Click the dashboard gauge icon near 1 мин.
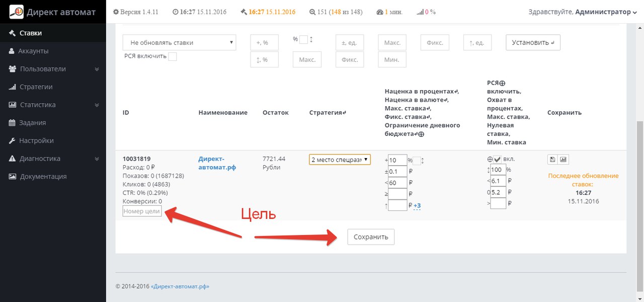This screenshot has width=644, height=302. click(x=379, y=12)
